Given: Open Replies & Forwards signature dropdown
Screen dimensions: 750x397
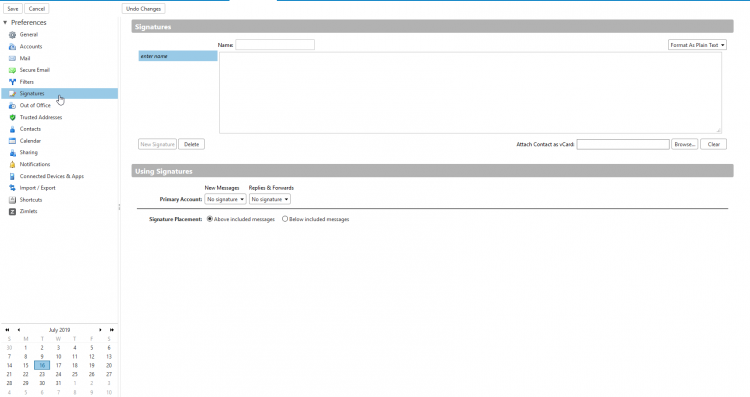Looking at the screenshot, I should [x=270, y=199].
